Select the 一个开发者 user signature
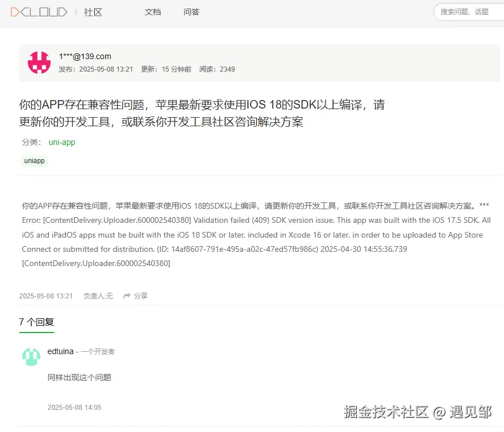 (x=98, y=352)
